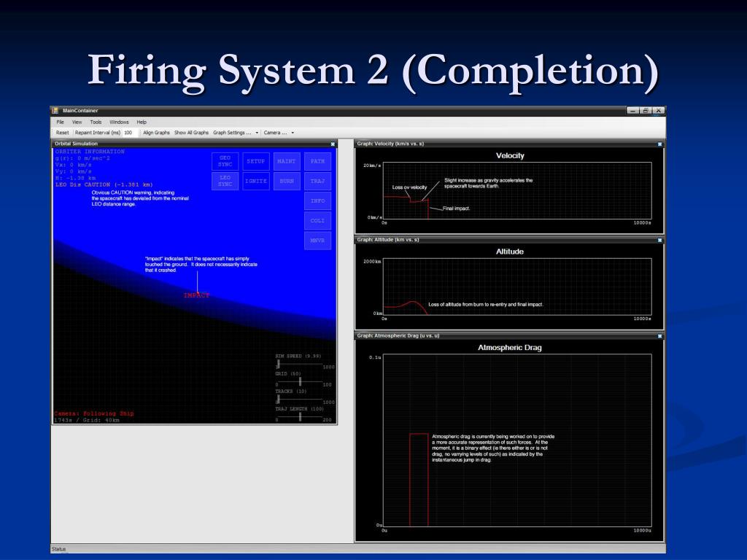
Task: Click the Status bar label
Action: (58, 549)
